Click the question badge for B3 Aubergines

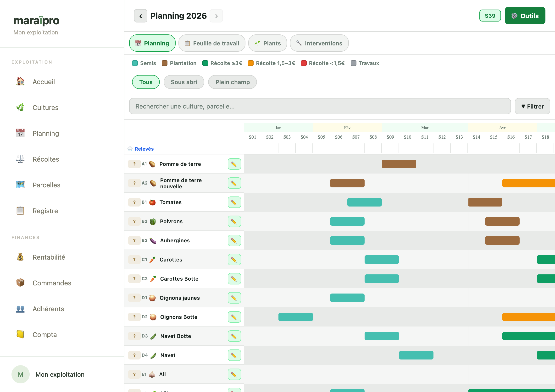(134, 240)
